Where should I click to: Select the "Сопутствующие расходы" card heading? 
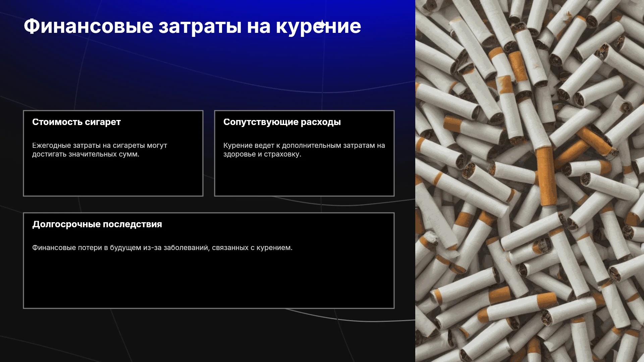point(282,122)
